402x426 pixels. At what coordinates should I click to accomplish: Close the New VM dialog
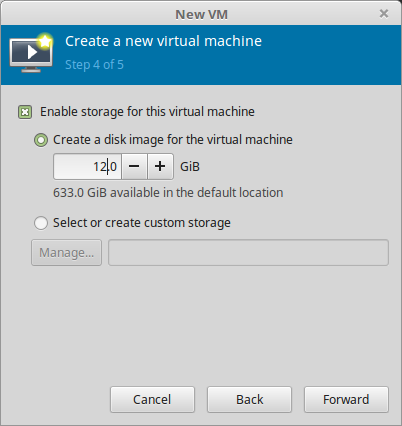click(x=384, y=14)
